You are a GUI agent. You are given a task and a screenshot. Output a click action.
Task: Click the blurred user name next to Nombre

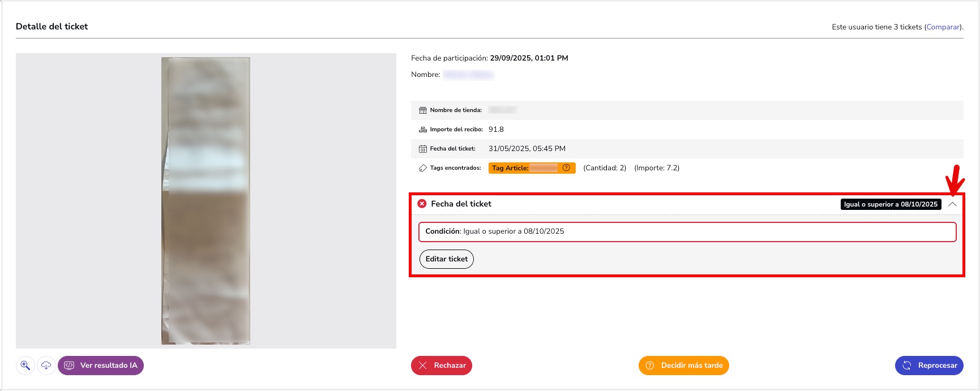pos(468,75)
